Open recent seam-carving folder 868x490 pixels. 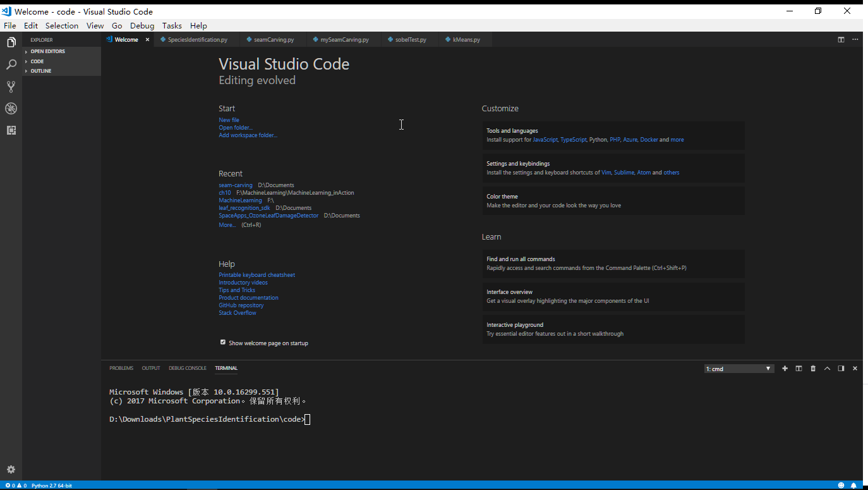pyautogui.click(x=235, y=185)
